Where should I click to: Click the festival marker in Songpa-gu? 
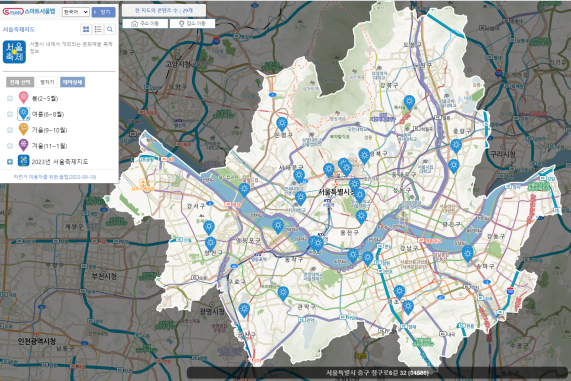468,253
